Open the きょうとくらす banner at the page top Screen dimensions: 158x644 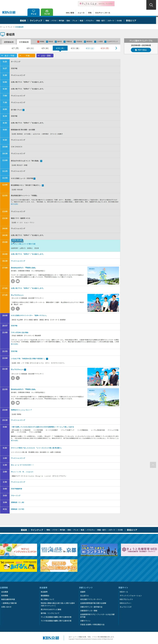coord(96,4)
